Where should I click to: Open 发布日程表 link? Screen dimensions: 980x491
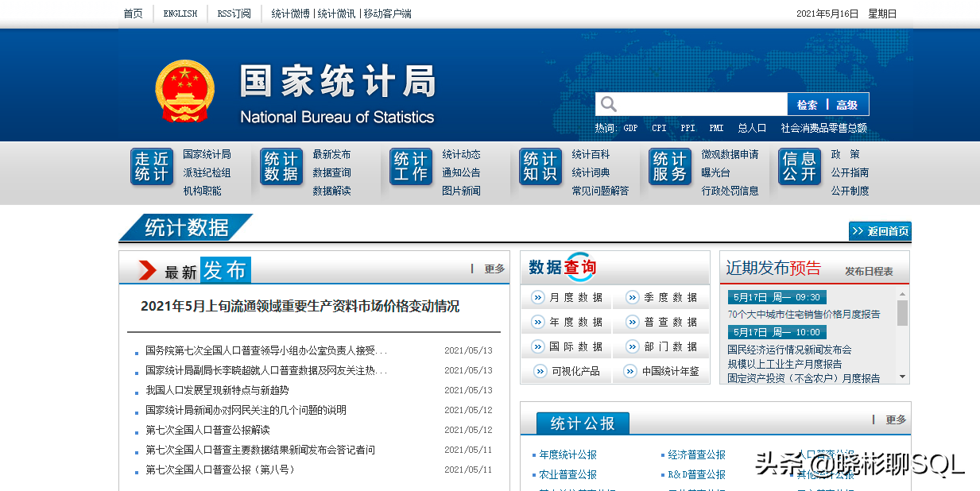pos(869,272)
